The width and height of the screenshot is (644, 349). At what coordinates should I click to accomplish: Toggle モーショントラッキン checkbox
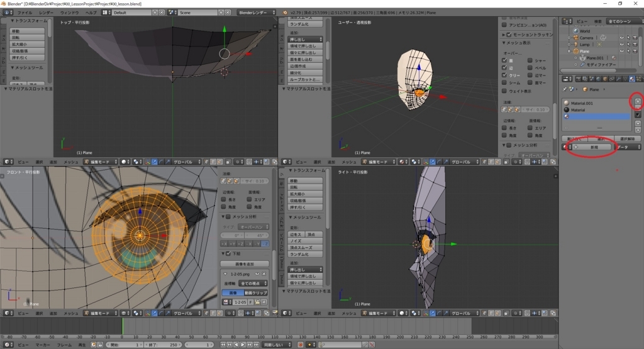coord(509,35)
